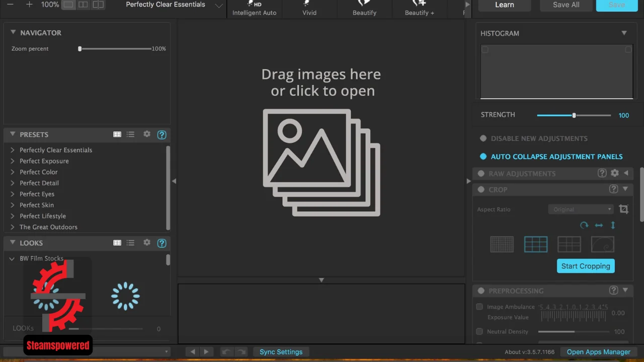Screen dimensions: 644x362
Task: Open Presets panel gear settings
Action: (x=147, y=134)
